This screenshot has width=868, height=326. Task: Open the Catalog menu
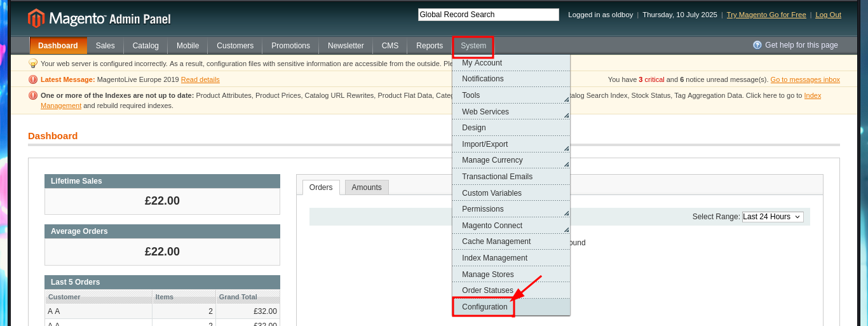(146, 46)
